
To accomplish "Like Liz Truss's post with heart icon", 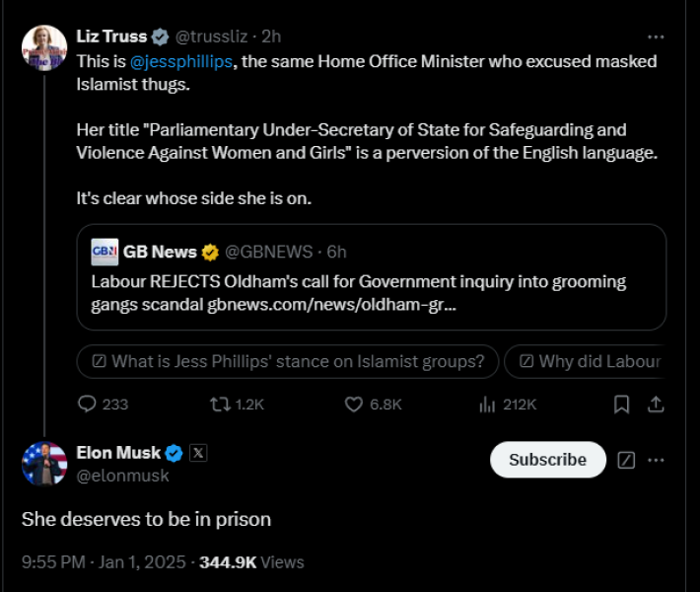I will pos(355,405).
